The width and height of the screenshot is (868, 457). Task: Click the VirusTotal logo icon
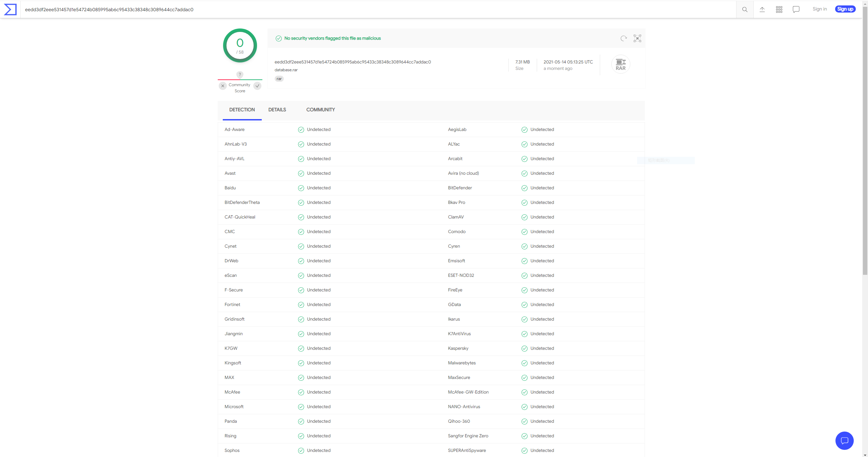pyautogui.click(x=10, y=9)
